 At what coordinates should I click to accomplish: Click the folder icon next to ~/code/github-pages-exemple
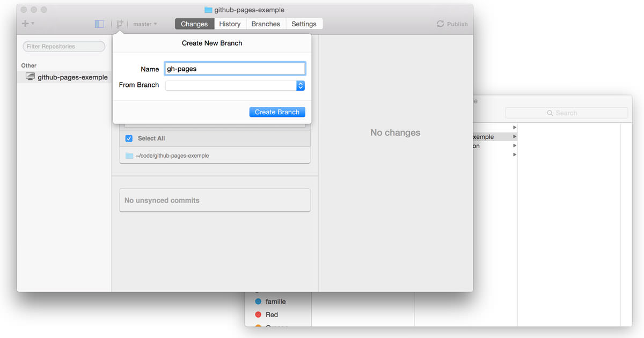pos(129,156)
